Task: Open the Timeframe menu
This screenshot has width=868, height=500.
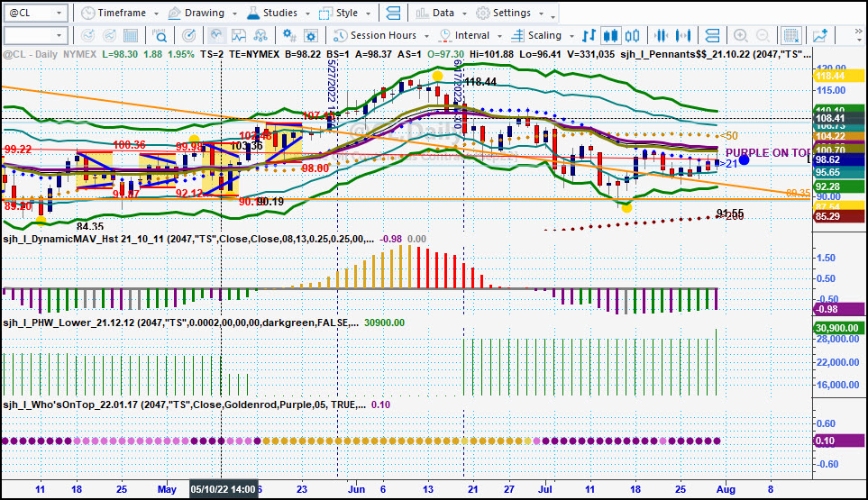Action: (x=120, y=13)
